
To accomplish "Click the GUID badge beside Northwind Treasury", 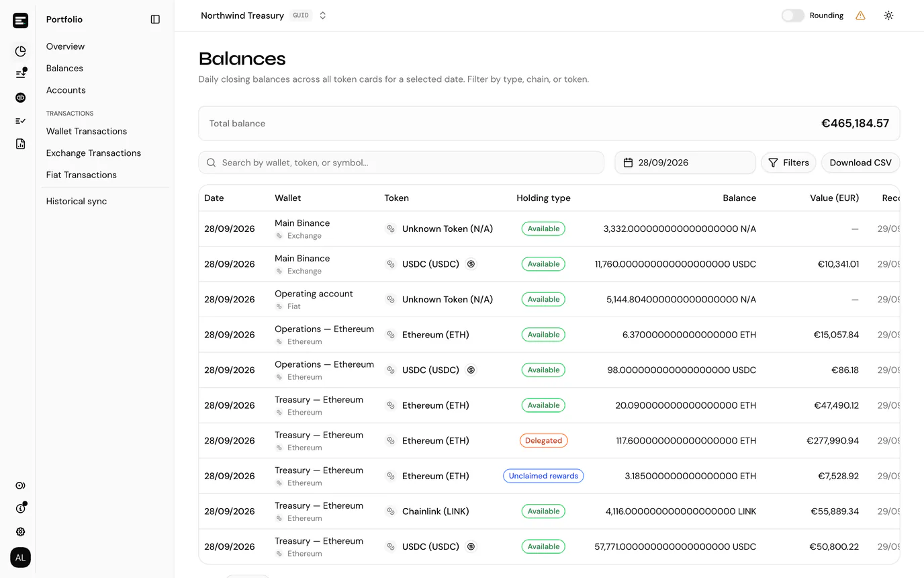I will [301, 15].
